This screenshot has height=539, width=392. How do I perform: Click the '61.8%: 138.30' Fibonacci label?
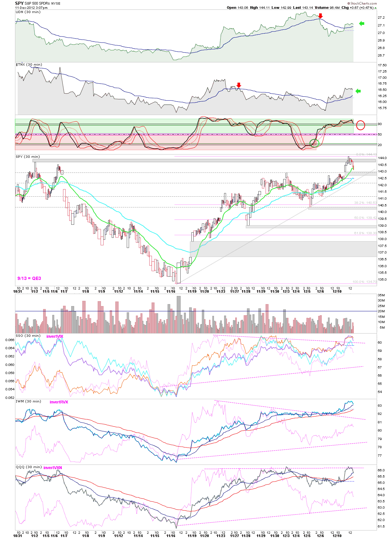(365, 233)
